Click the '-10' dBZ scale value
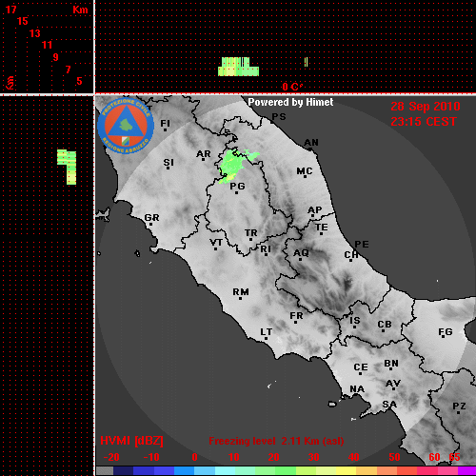Viewport: 476px width, 476px height. (151, 457)
